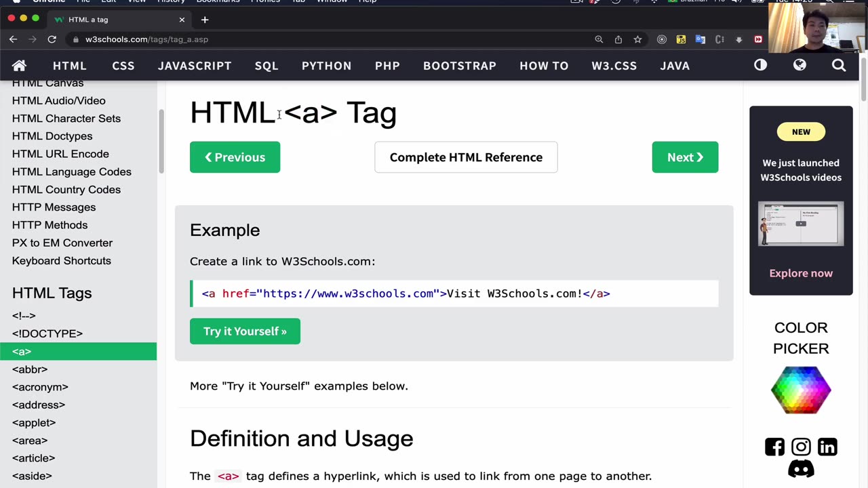This screenshot has width=868, height=488.
Task: Reload the current page
Action: point(52,39)
